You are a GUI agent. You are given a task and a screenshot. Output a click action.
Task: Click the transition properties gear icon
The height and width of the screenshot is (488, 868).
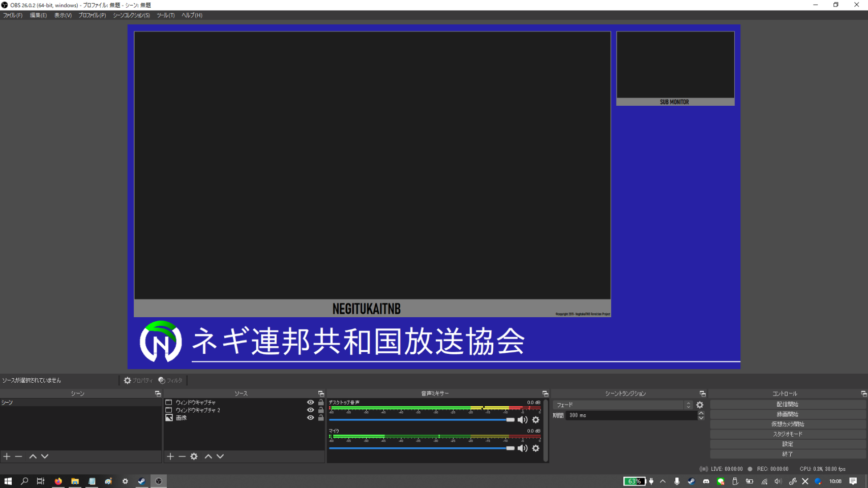(x=700, y=405)
